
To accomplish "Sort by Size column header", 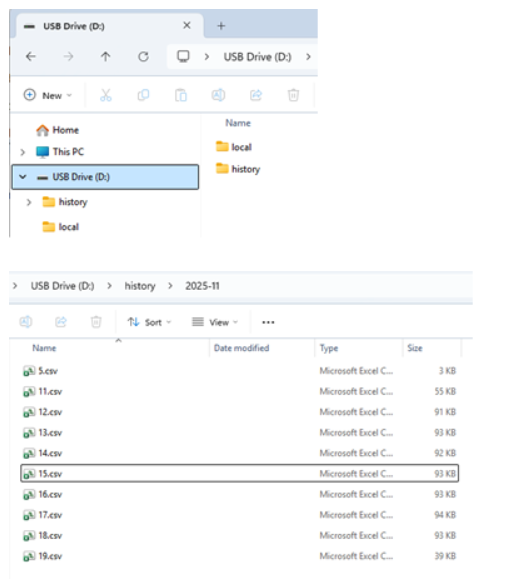I will (x=415, y=348).
